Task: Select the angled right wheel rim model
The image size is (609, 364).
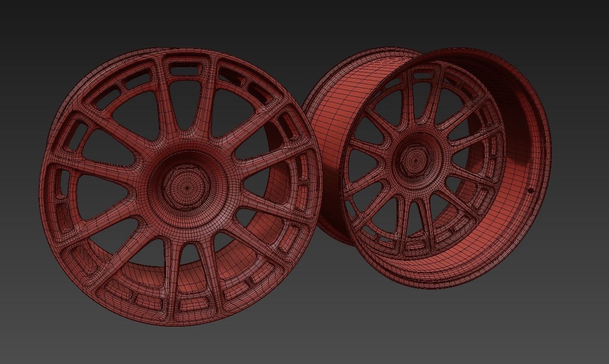Action: (x=426, y=167)
